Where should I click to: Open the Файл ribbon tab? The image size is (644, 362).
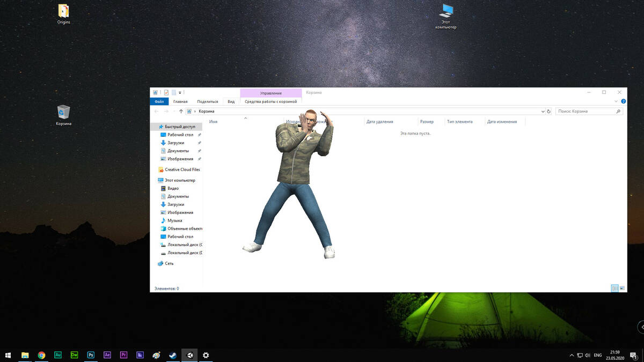(159, 101)
